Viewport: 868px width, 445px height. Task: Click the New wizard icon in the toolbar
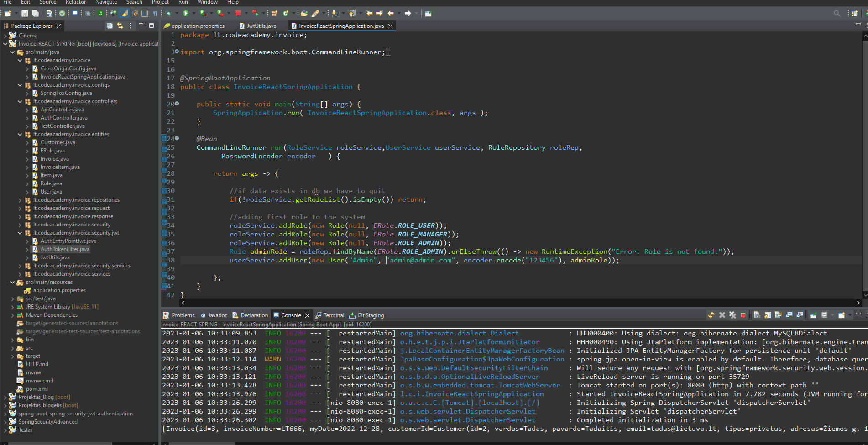coord(7,13)
